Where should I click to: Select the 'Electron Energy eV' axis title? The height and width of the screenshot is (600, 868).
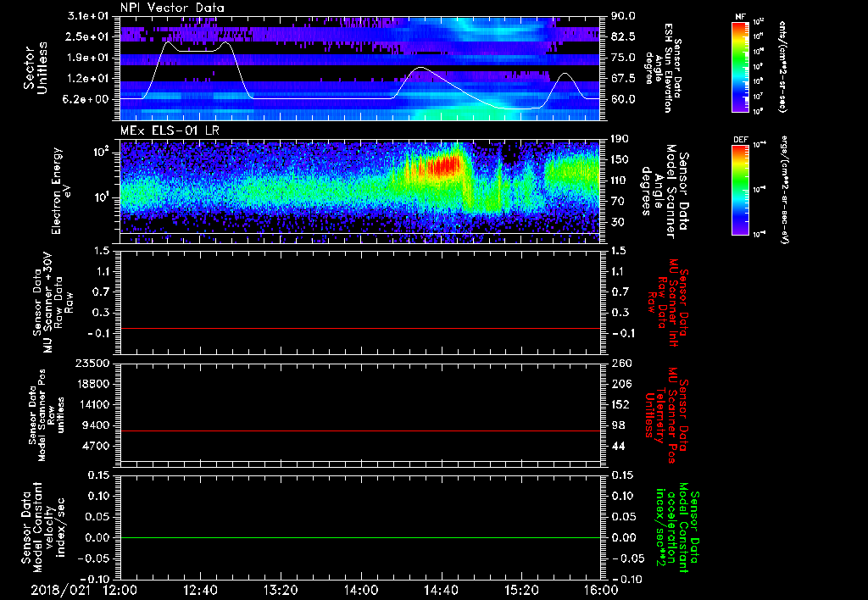coord(63,191)
